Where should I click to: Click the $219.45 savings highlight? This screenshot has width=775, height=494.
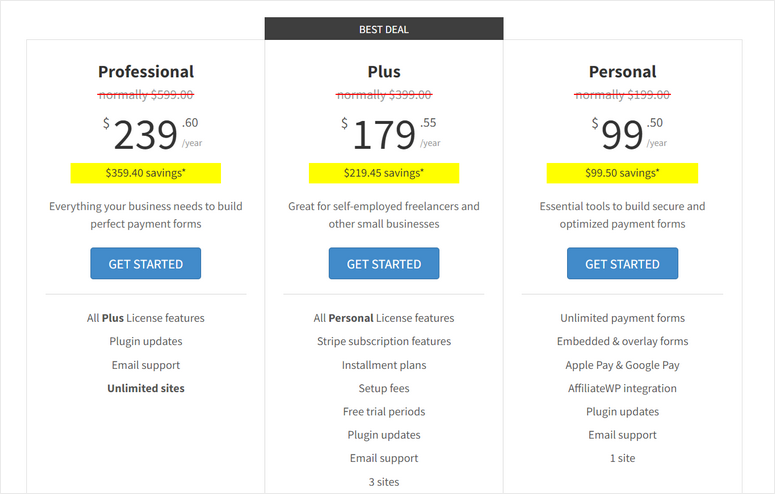(384, 173)
